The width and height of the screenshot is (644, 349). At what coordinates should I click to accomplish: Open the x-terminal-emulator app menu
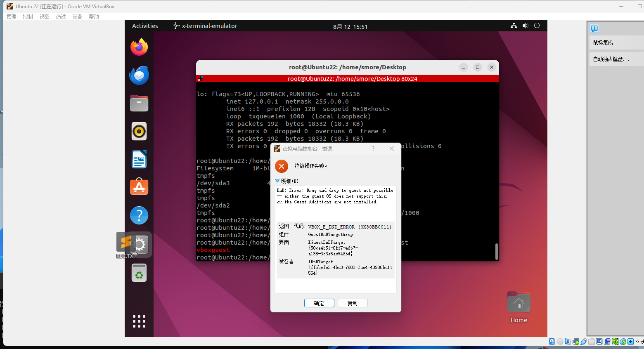pyautogui.click(x=205, y=26)
